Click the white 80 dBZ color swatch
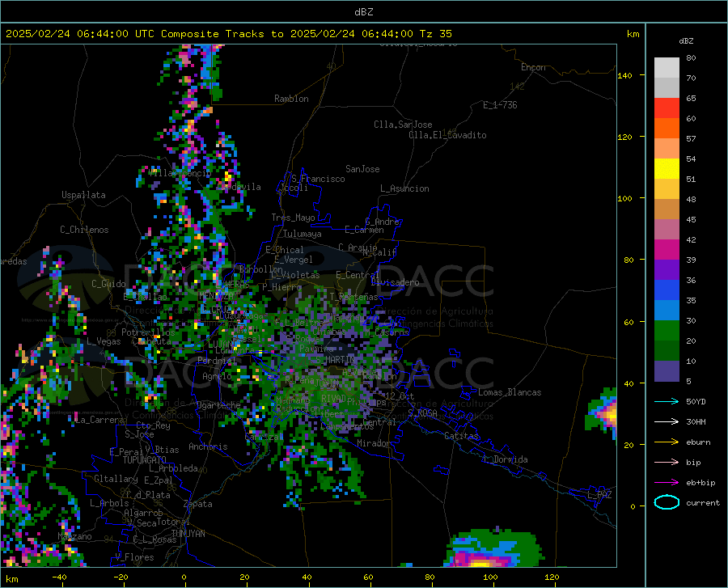 (667, 68)
